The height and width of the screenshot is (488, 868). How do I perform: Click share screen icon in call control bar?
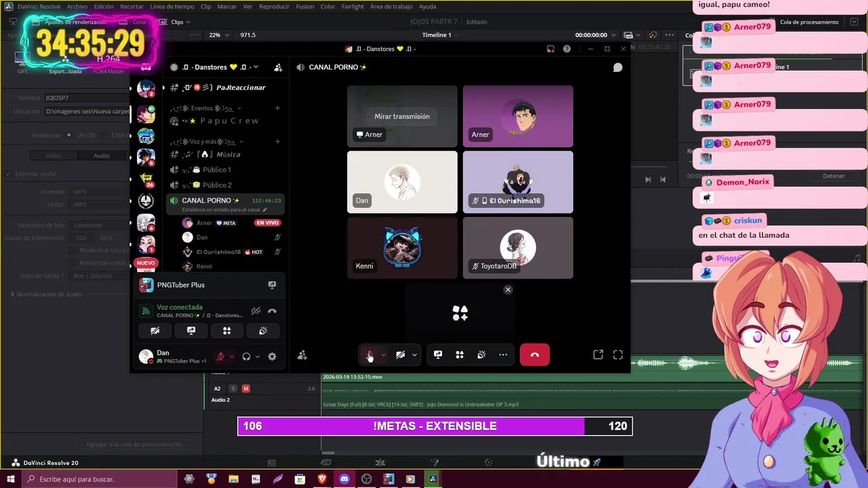pos(438,354)
